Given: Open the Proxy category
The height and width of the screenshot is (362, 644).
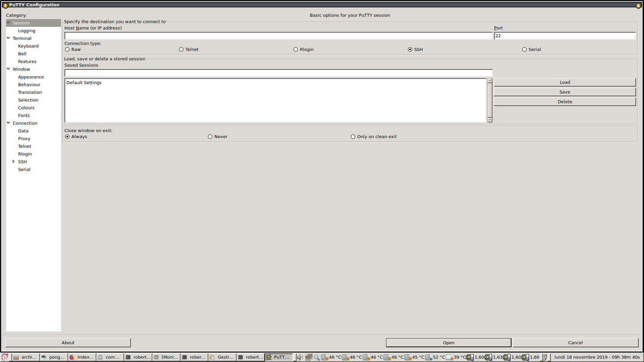Looking at the screenshot, I should coord(24,138).
